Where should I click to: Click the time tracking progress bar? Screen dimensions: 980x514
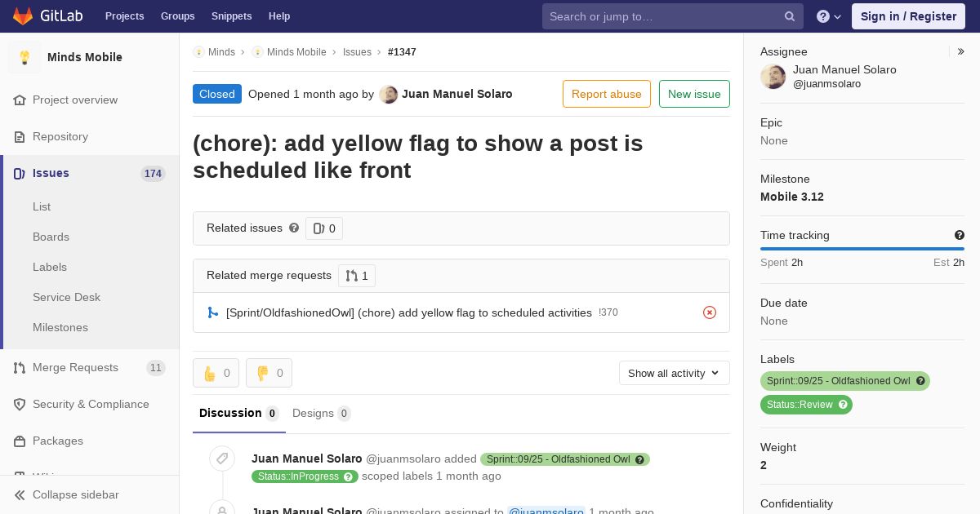click(862, 249)
